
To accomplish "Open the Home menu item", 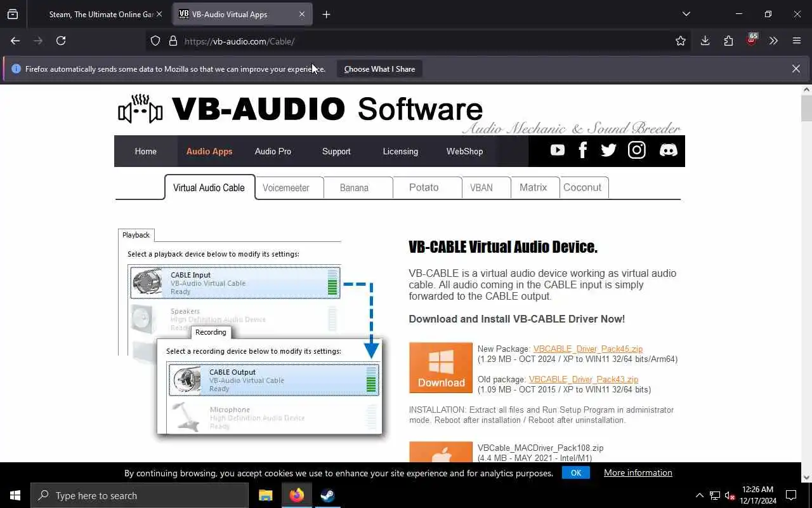I will [x=145, y=151].
